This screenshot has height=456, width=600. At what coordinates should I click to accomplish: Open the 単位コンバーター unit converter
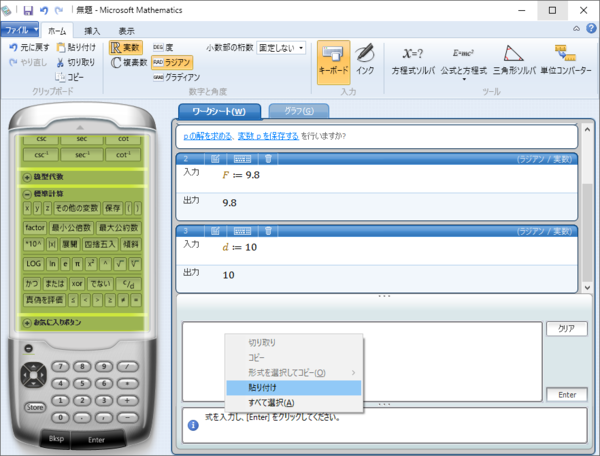click(x=566, y=60)
